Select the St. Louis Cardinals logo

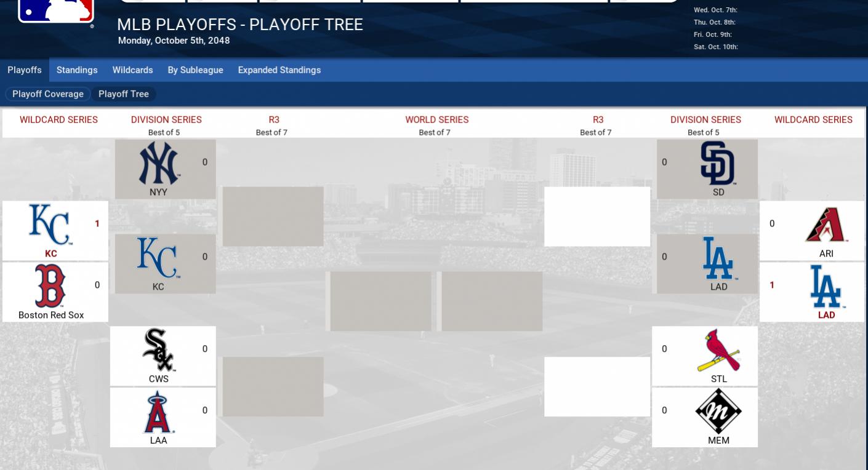coord(718,350)
